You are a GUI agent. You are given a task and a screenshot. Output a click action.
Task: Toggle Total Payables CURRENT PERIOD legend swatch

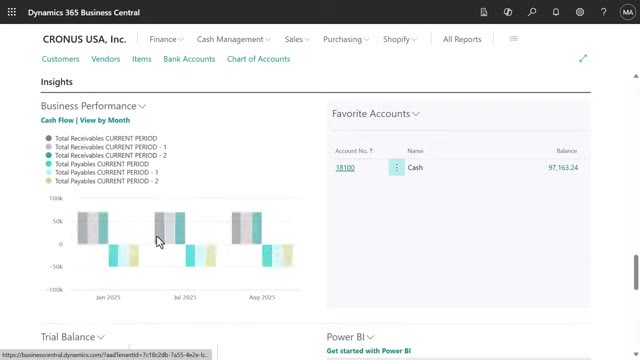pos(49,164)
